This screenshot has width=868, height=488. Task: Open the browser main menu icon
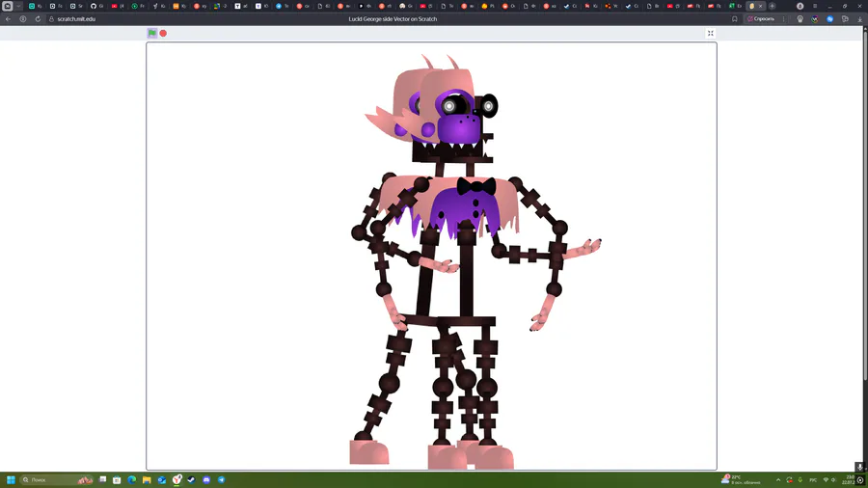click(815, 6)
